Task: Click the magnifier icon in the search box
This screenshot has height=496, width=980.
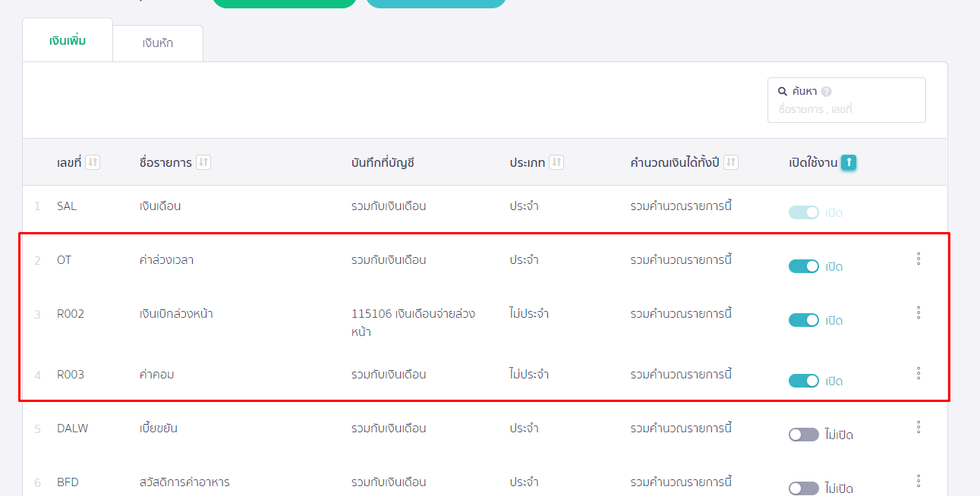Action: click(783, 90)
